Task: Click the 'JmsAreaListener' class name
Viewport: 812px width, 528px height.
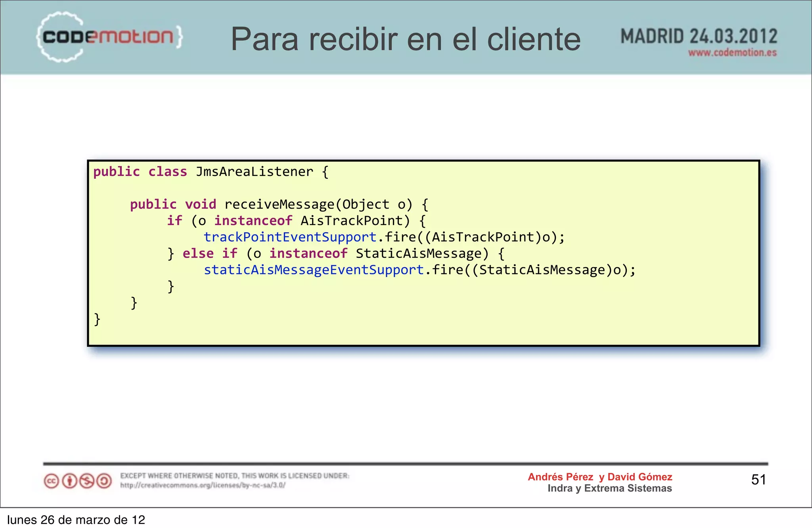Action: pyautogui.click(x=255, y=172)
